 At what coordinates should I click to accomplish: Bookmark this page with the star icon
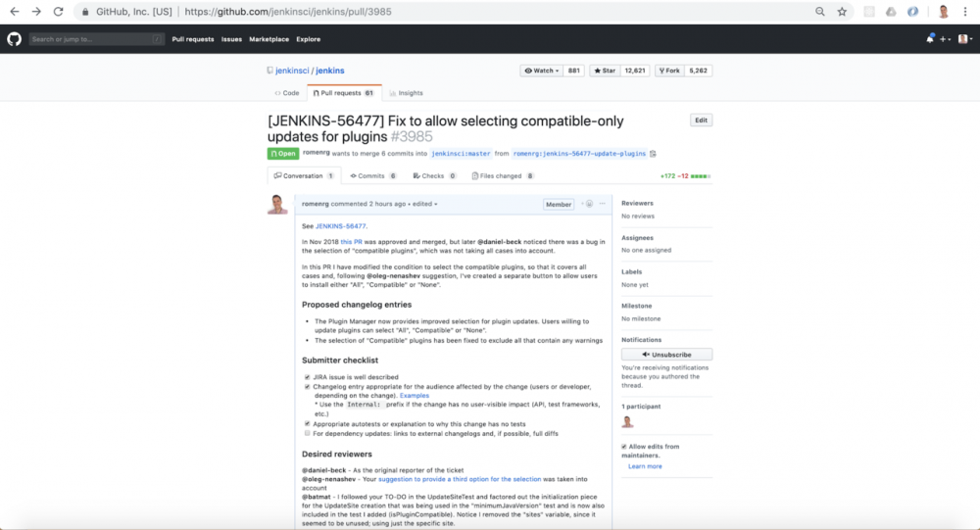click(x=842, y=11)
